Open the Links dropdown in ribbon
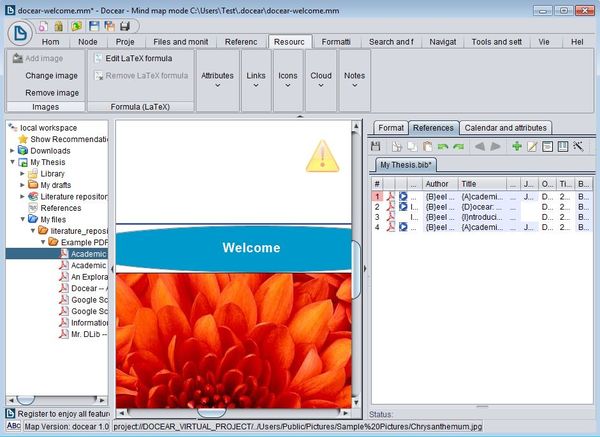This screenshot has height=437, width=600. tap(256, 80)
